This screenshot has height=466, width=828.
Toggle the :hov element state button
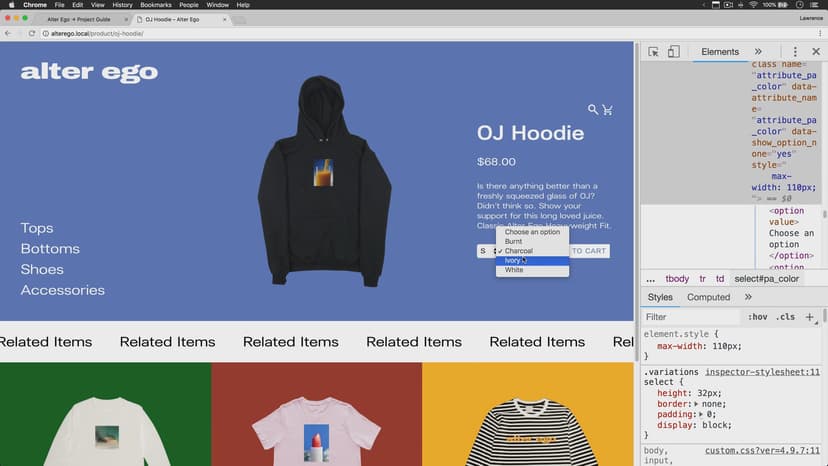(x=758, y=317)
